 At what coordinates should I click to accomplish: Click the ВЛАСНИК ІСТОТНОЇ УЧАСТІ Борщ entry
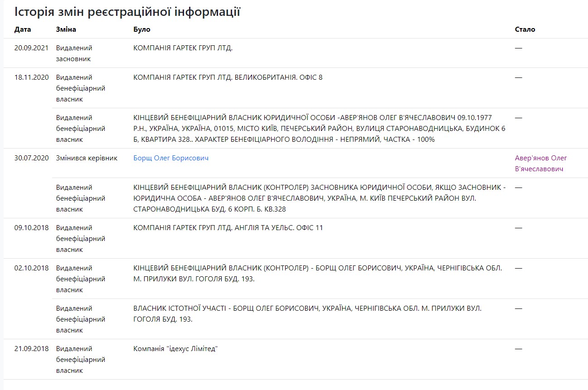click(x=307, y=314)
